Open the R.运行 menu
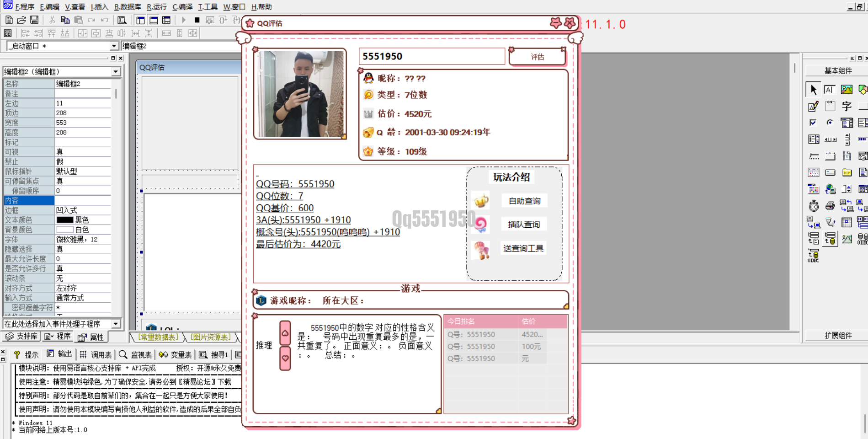 tap(157, 7)
